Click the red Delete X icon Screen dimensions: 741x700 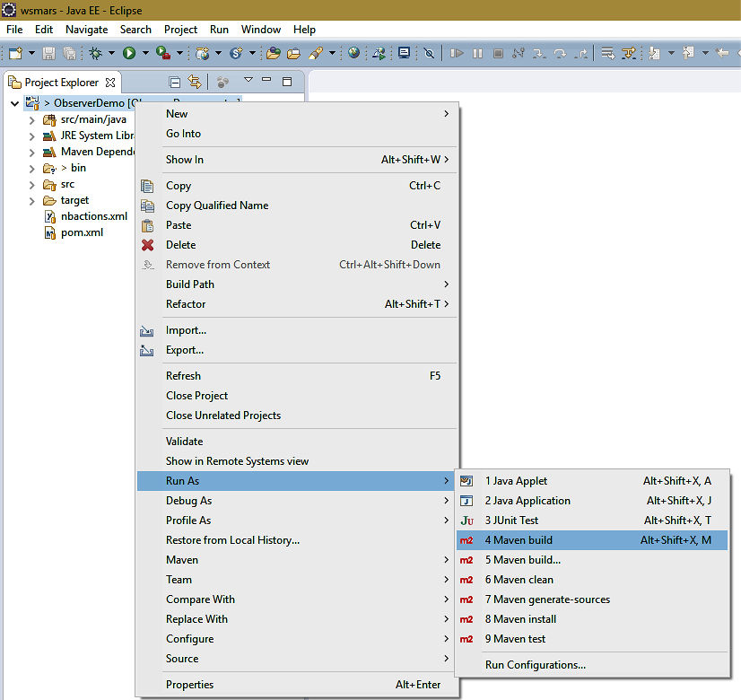(x=148, y=245)
